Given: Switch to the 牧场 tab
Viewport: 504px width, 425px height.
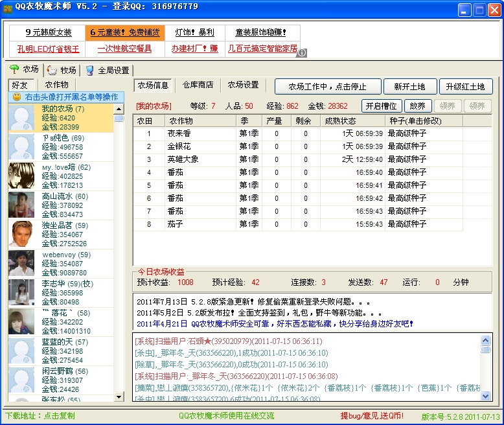Looking at the screenshot, I should click(62, 71).
